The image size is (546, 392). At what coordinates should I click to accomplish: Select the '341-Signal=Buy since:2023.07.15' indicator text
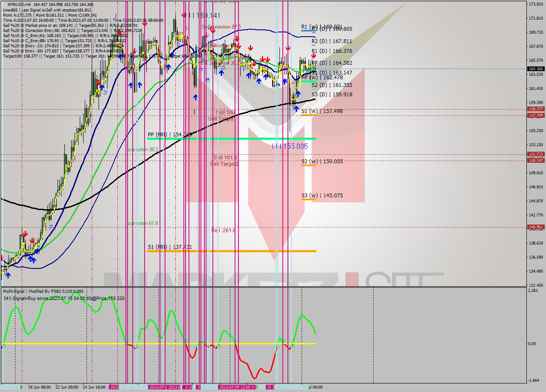64,298
